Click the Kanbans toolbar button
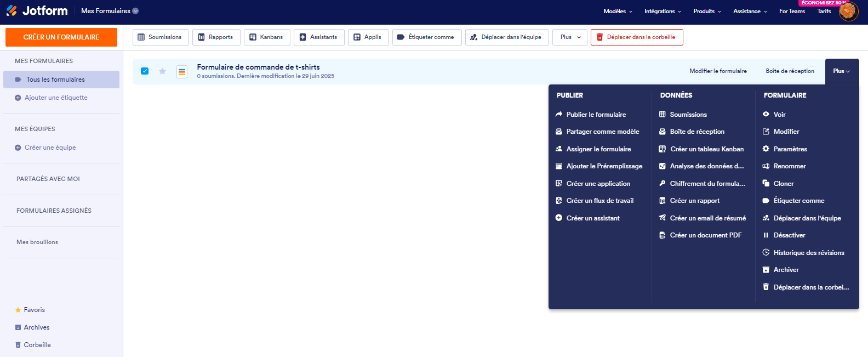The width and height of the screenshot is (868, 357). pyautogui.click(x=267, y=37)
